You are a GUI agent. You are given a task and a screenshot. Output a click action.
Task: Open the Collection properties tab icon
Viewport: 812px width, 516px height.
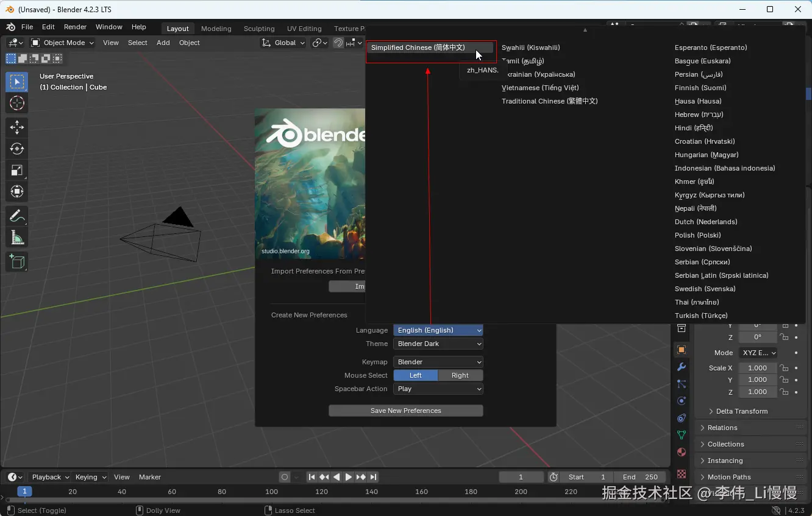tap(682, 329)
